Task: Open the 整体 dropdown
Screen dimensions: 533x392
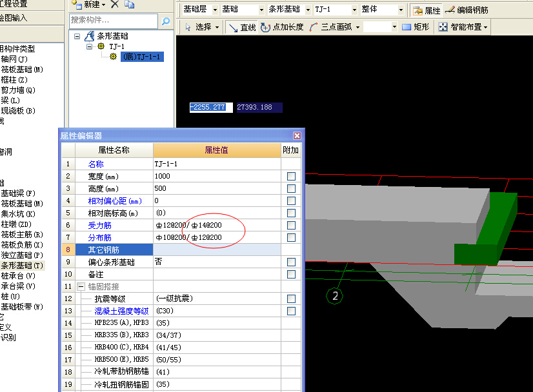Action: [401, 10]
